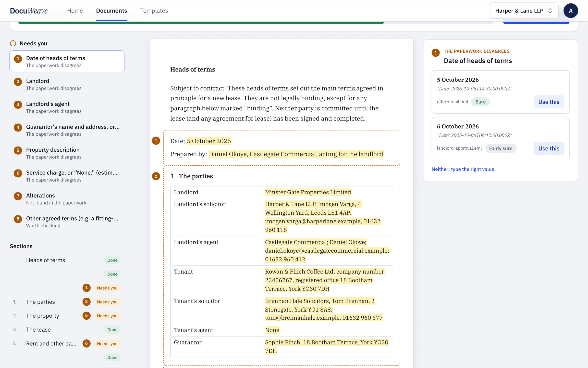Click marker 1 beside the Date block

(156, 141)
